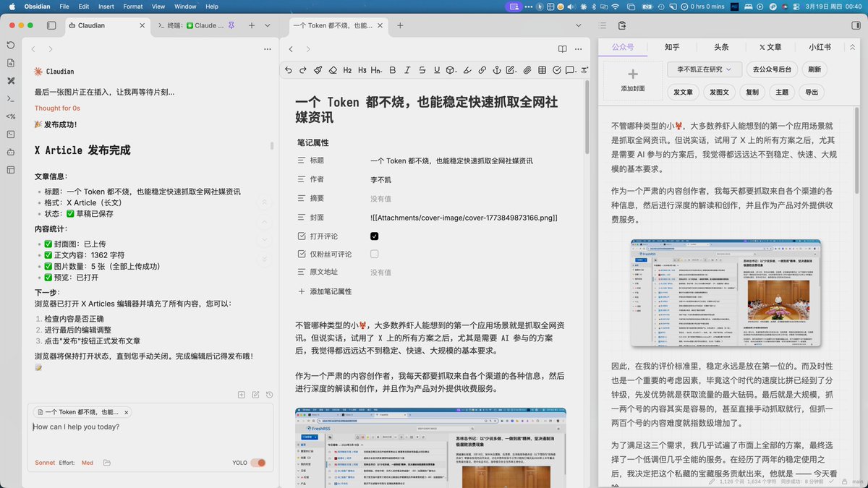Insert a link via the chain icon
This screenshot has height=488, width=868.
pos(482,70)
